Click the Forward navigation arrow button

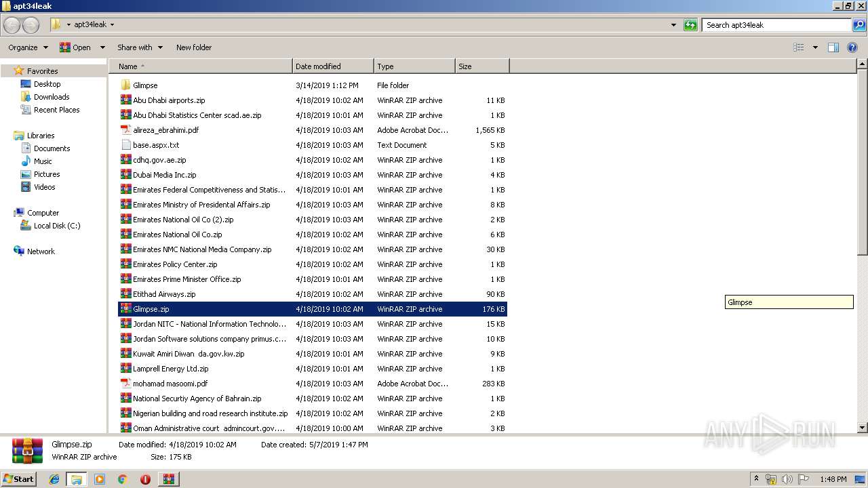pos(31,25)
